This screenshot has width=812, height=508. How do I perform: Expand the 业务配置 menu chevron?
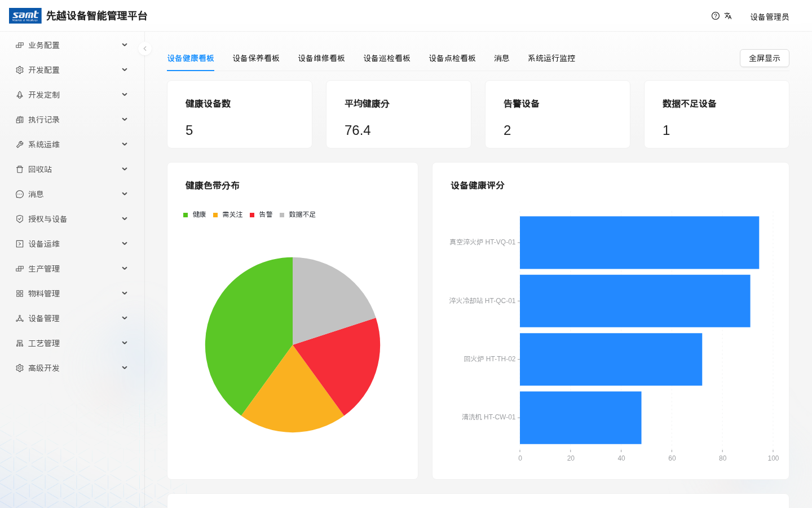(125, 45)
